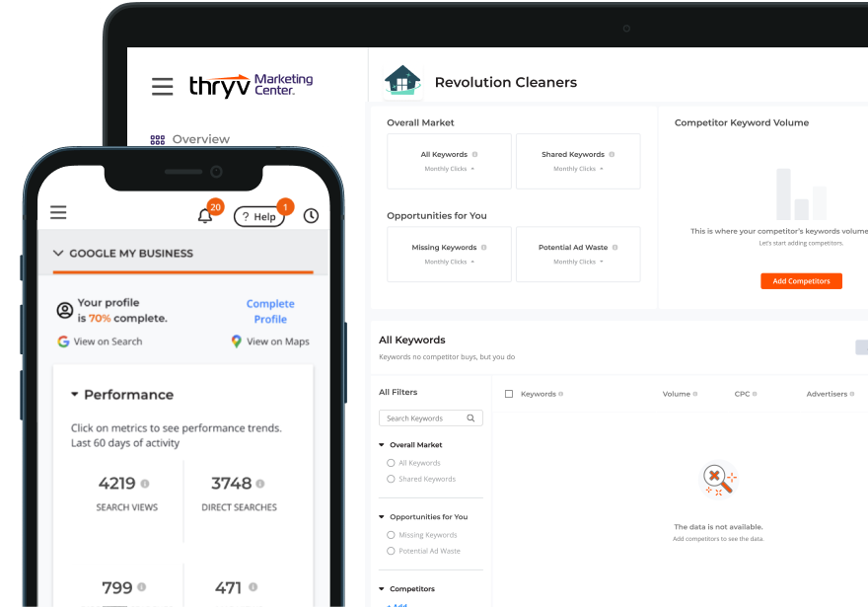Tick the select-all Keywords checkbox
Viewport: 868px width, 607px height.
(509, 394)
